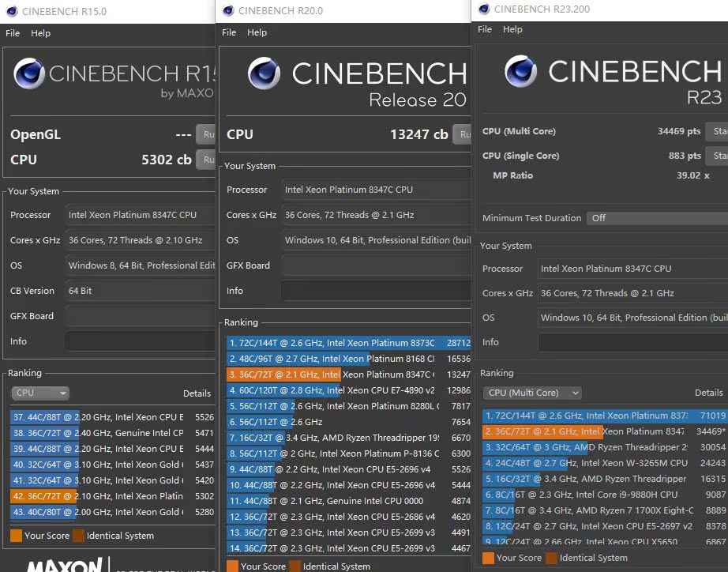This screenshot has width=728, height=572.
Task: Select R20 ranking row 11 Genuine Intel CPU 0000
Action: tap(349, 501)
